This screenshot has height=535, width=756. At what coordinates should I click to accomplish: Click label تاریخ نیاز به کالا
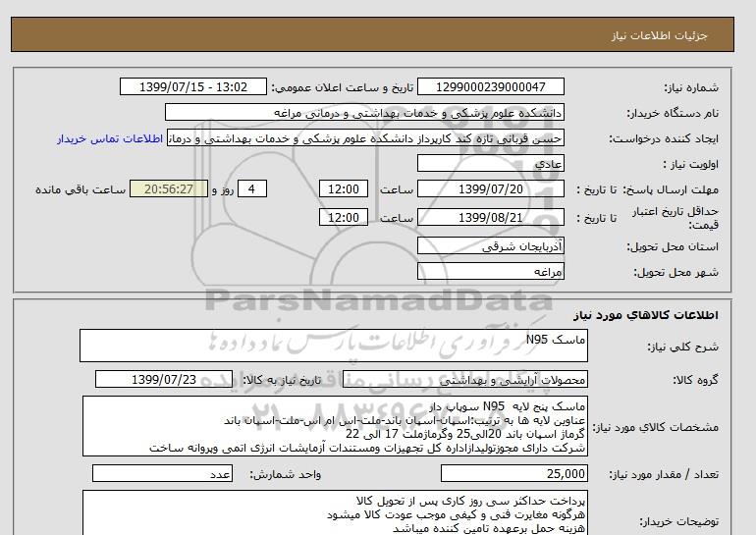(x=282, y=380)
